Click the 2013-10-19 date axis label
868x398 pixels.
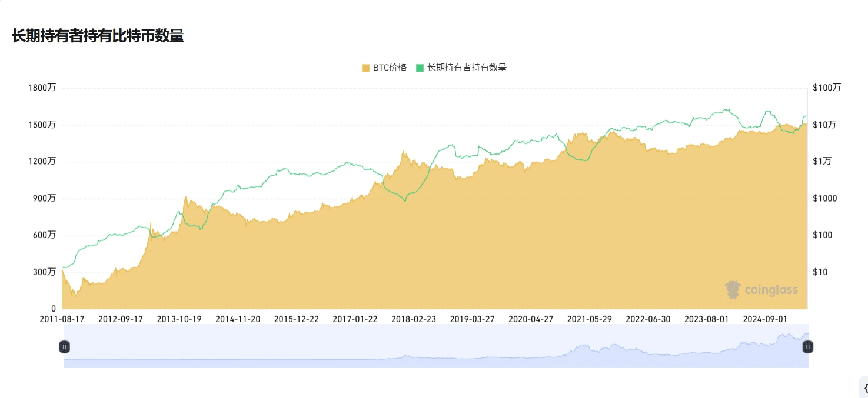(x=179, y=319)
